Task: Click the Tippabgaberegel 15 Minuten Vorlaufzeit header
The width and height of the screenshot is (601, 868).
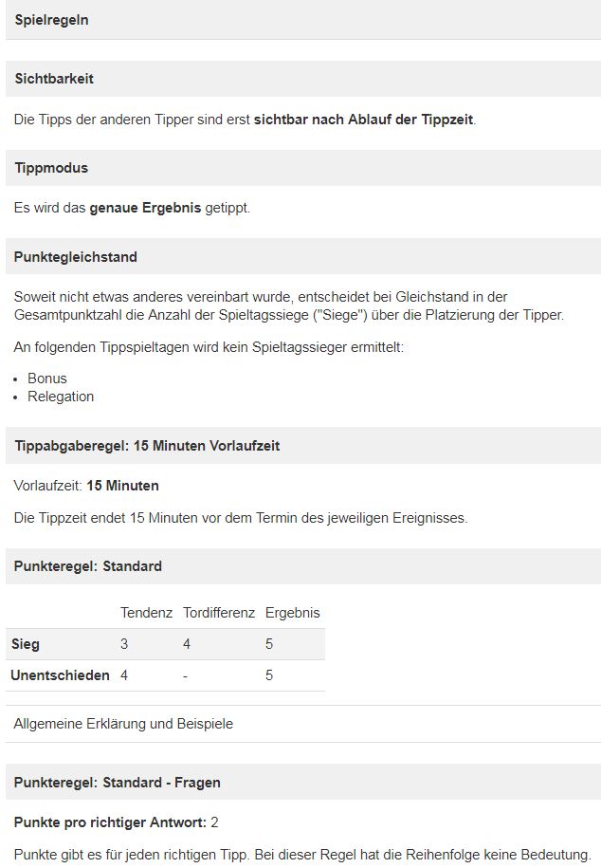Action: [x=147, y=446]
